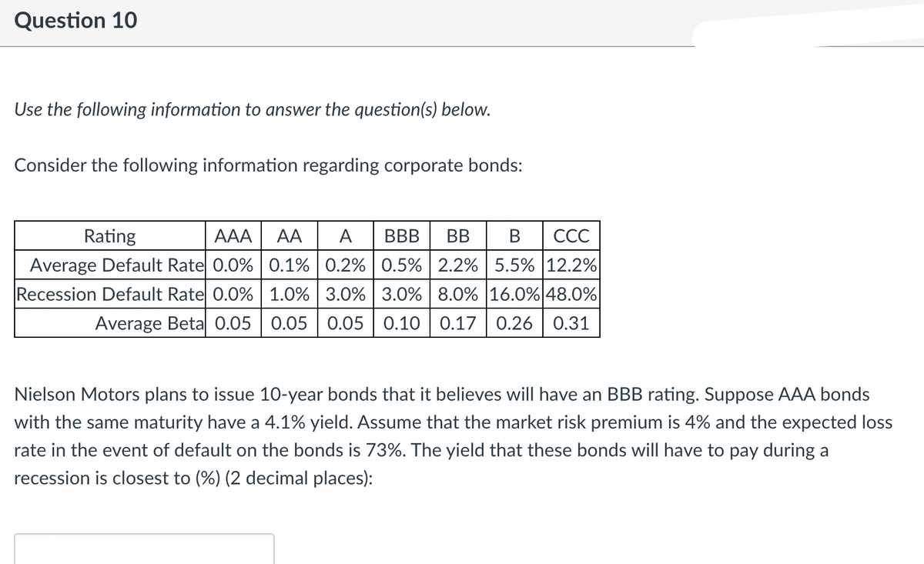Viewport: 924px width, 564px height.
Task: Click the BBB column header
Action: 401,235
